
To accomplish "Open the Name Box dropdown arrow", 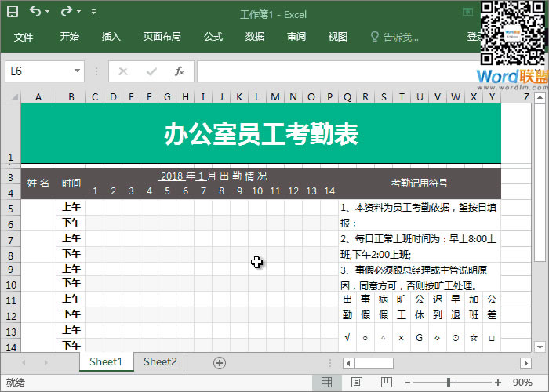I will [x=77, y=71].
